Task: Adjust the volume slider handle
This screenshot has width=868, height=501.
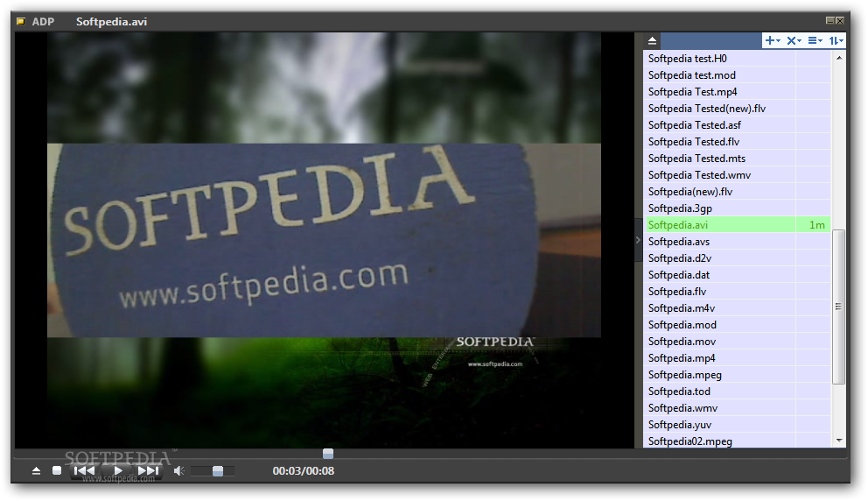Action: (x=218, y=470)
